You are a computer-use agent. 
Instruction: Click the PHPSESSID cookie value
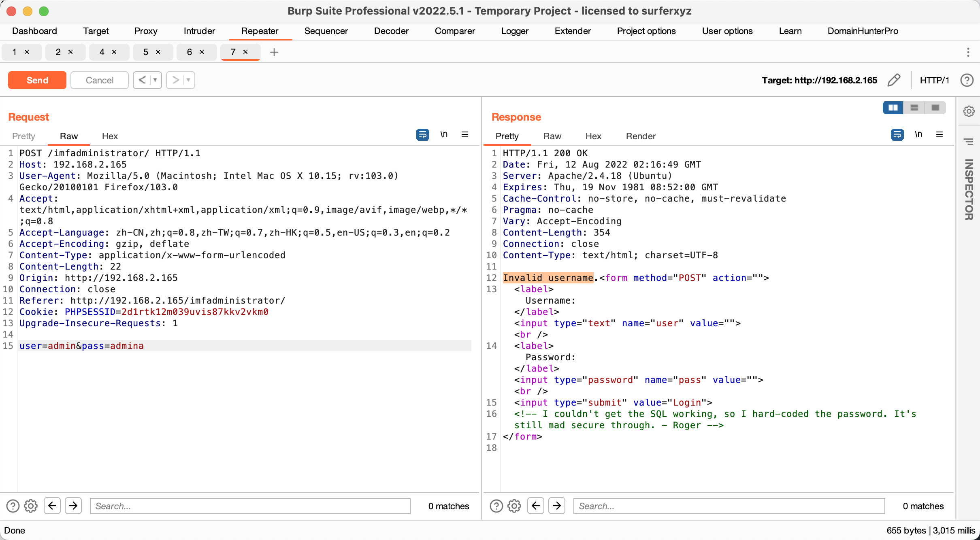tap(195, 312)
